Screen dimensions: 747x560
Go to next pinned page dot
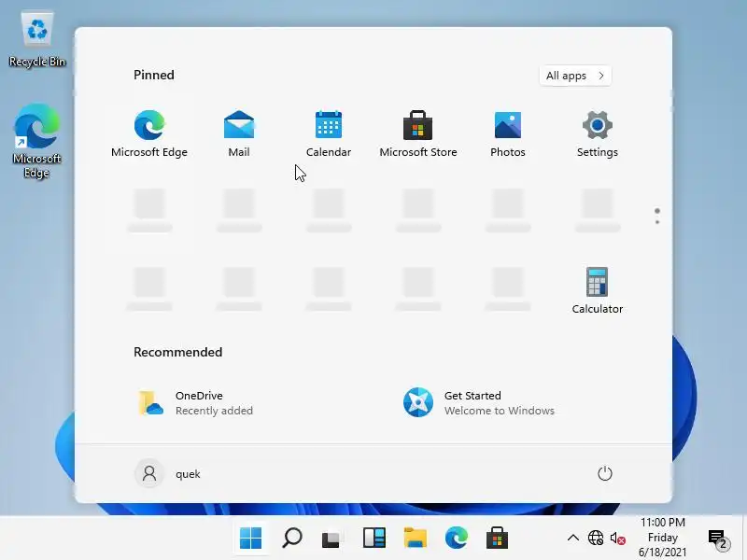tap(657, 222)
